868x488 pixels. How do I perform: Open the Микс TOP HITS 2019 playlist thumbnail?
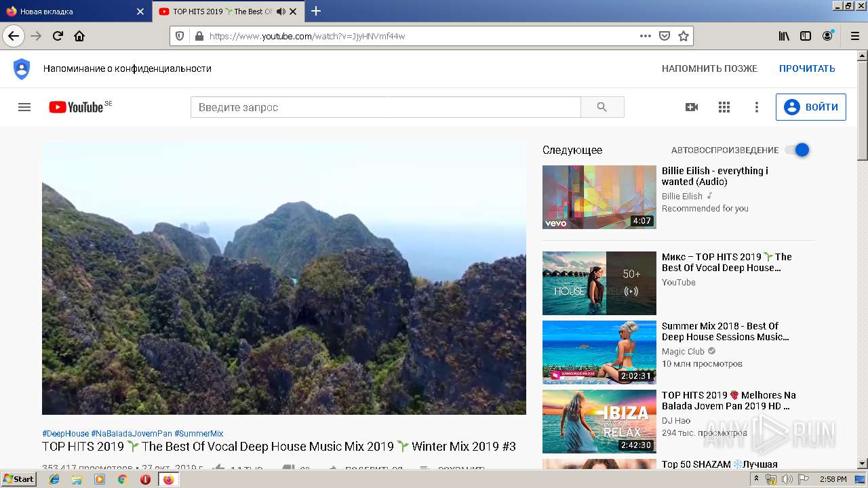[599, 283]
